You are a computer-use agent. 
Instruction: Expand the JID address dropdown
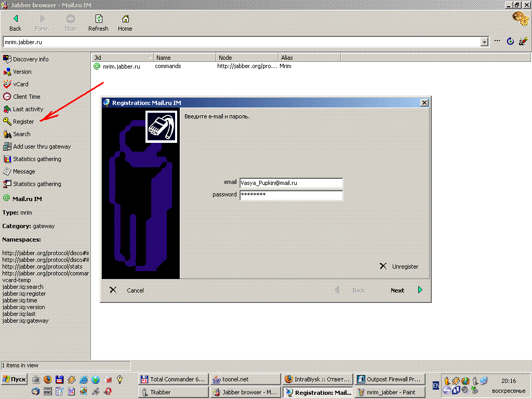tap(484, 42)
